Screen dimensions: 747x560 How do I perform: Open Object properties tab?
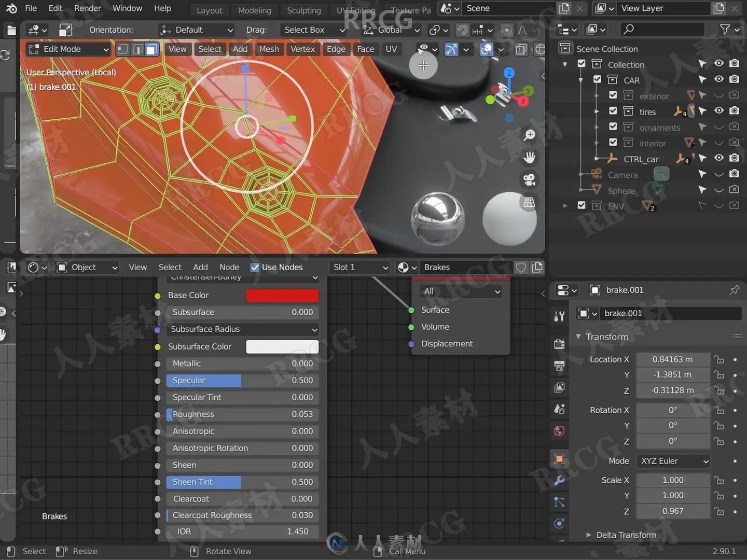(559, 458)
